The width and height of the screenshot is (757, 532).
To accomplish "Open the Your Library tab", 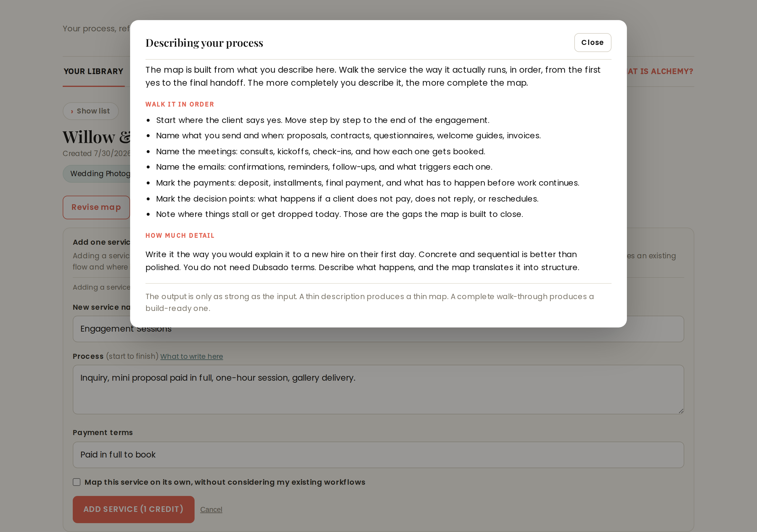I will 94,71.
